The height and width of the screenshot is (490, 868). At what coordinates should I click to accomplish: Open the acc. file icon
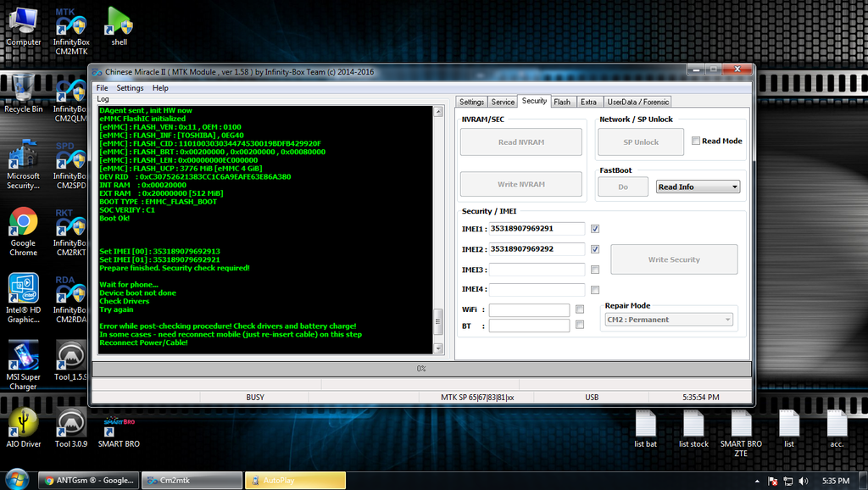click(837, 429)
